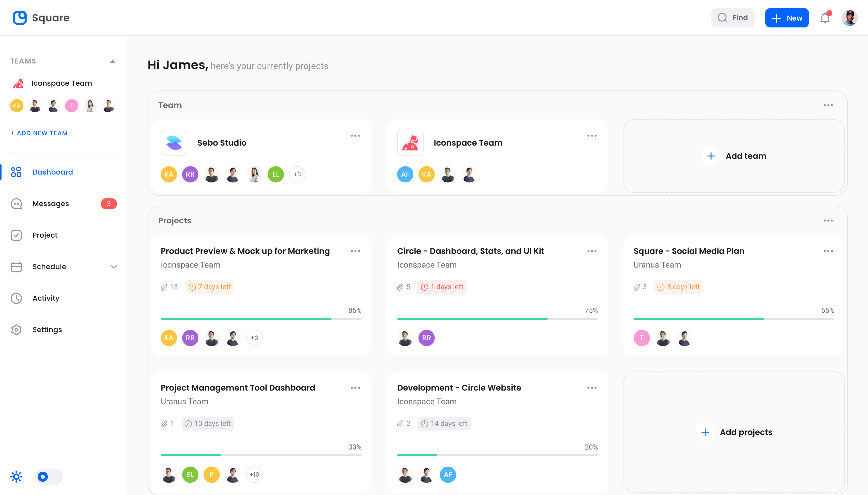The width and height of the screenshot is (868, 495).
Task: Toggle the dark mode switch
Action: [49, 477]
